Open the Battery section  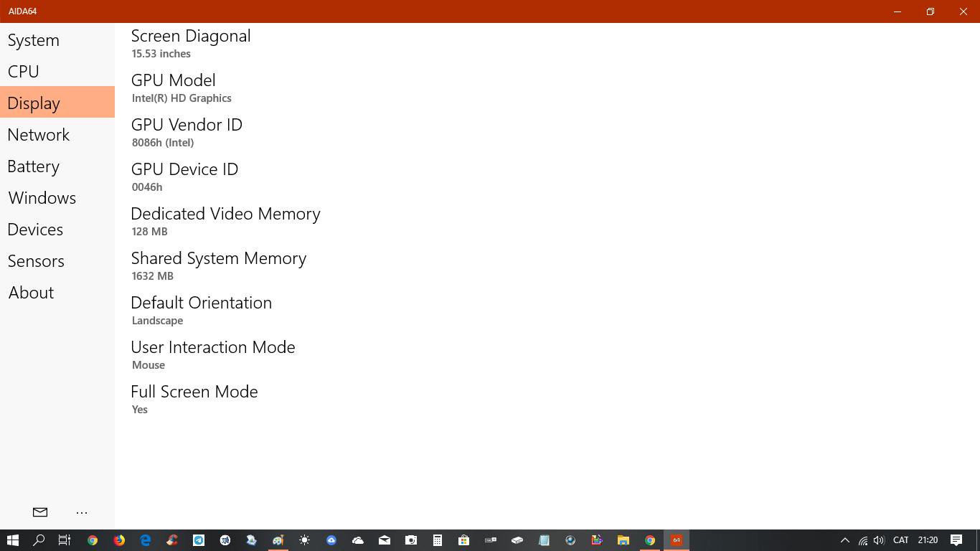57,166
